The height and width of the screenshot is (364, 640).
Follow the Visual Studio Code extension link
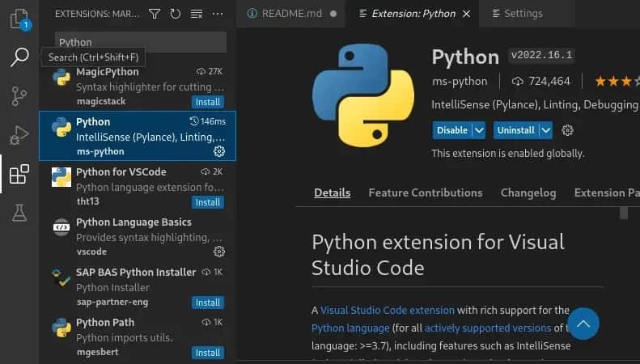(386, 310)
